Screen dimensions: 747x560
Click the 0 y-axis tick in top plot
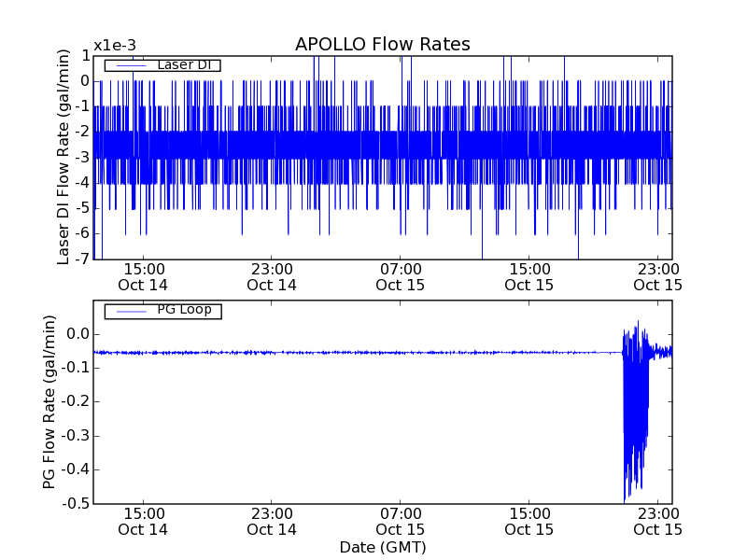point(85,81)
